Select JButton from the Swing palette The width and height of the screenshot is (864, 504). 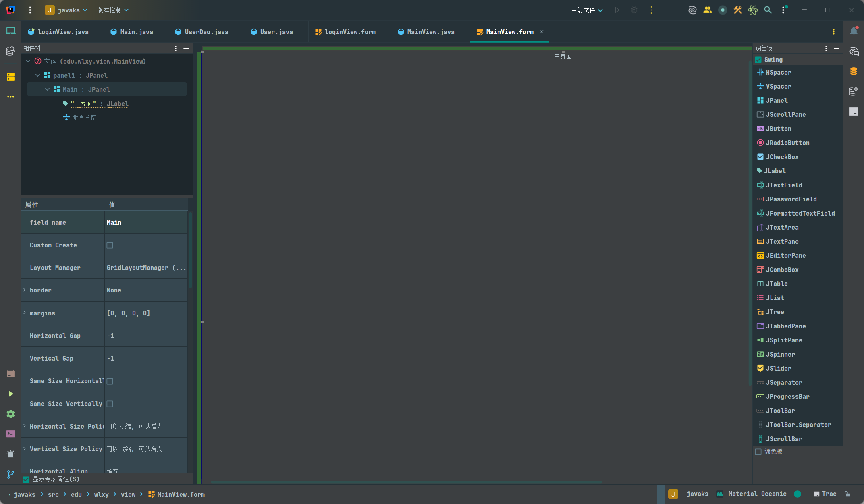point(778,129)
